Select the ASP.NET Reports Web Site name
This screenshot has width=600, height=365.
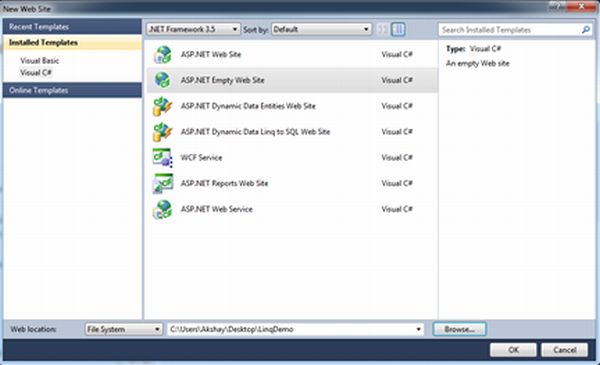(224, 183)
